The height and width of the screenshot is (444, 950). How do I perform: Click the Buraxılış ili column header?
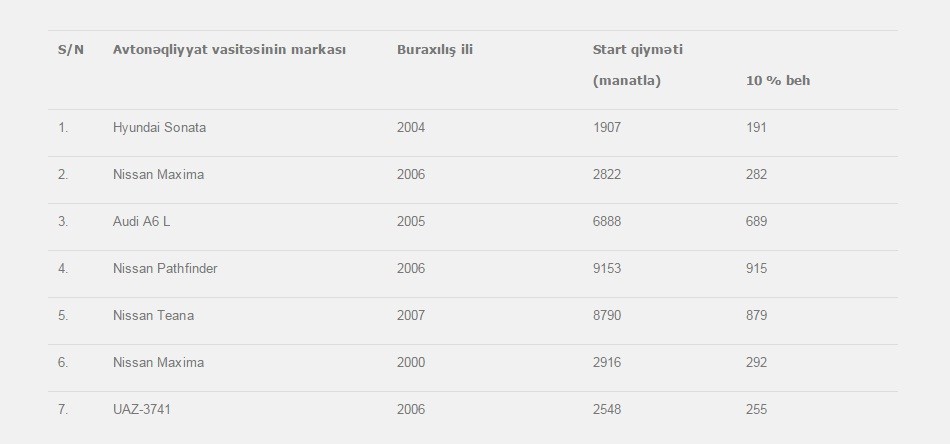coord(434,50)
